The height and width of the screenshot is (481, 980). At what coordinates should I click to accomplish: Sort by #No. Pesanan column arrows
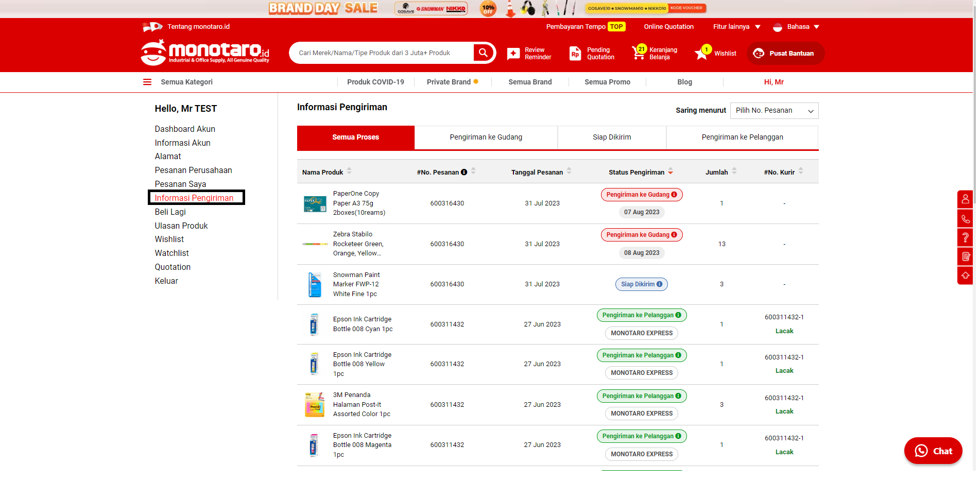473,170
